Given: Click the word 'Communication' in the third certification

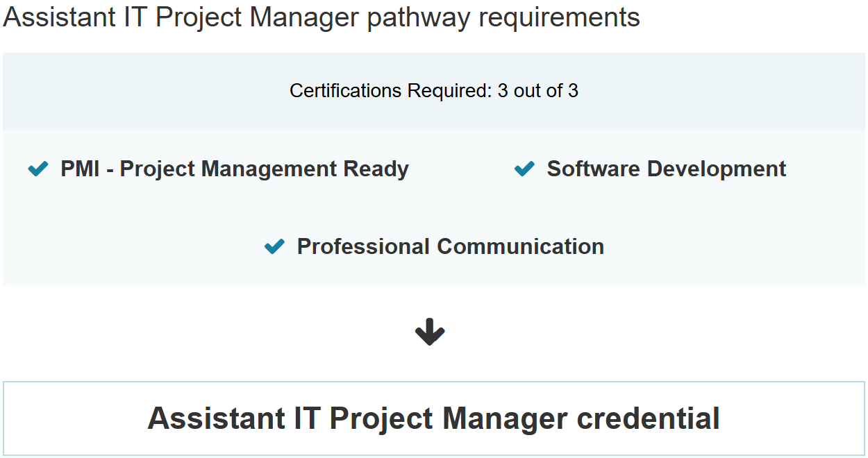Looking at the screenshot, I should coord(520,246).
